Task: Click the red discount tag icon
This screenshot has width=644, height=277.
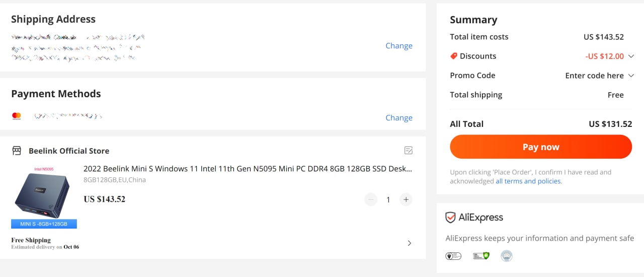Action: coord(454,56)
